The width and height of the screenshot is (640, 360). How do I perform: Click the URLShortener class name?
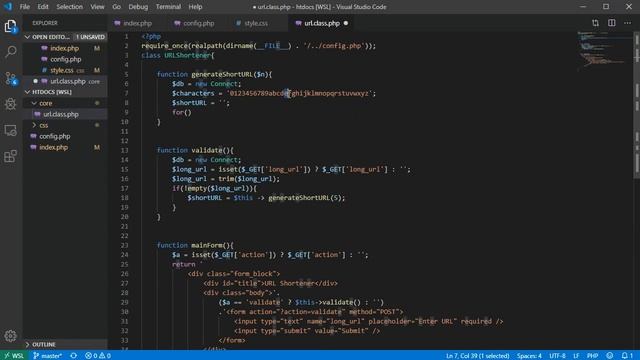pyautogui.click(x=187, y=55)
